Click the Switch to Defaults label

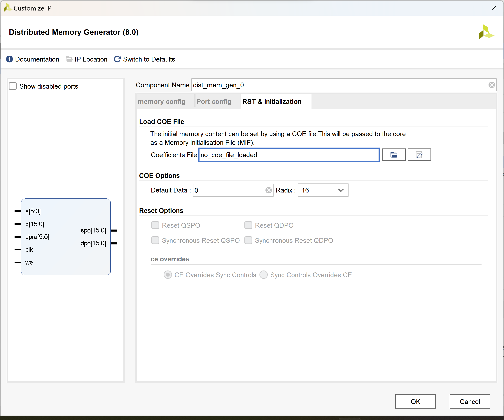click(149, 59)
